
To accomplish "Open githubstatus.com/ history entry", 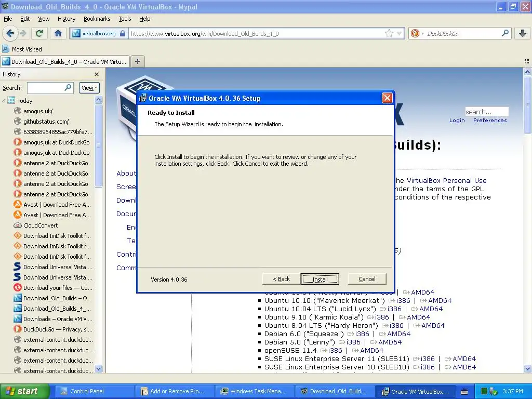I will [46, 122].
